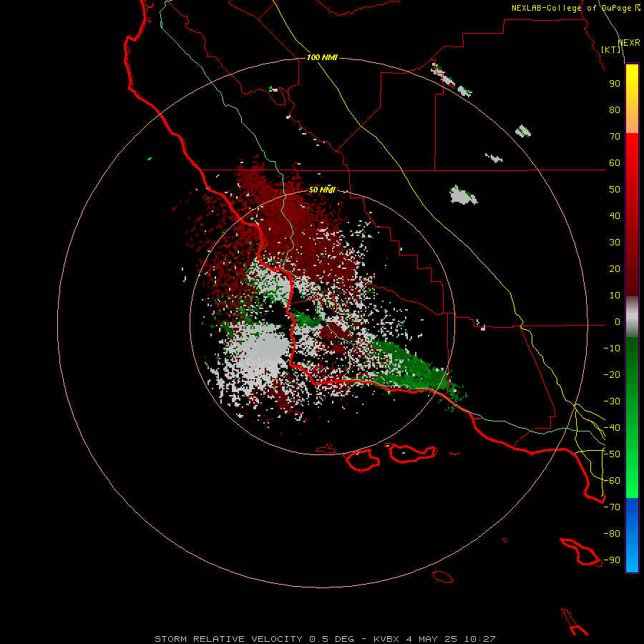Click the 40 value on velocity scale
The width and height of the screenshot is (644, 644).
click(x=615, y=216)
